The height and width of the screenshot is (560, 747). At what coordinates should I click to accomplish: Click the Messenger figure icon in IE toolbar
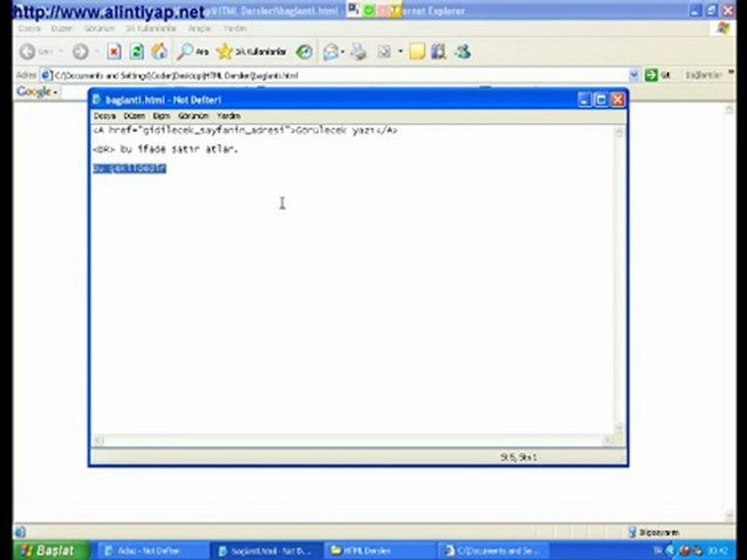462,51
